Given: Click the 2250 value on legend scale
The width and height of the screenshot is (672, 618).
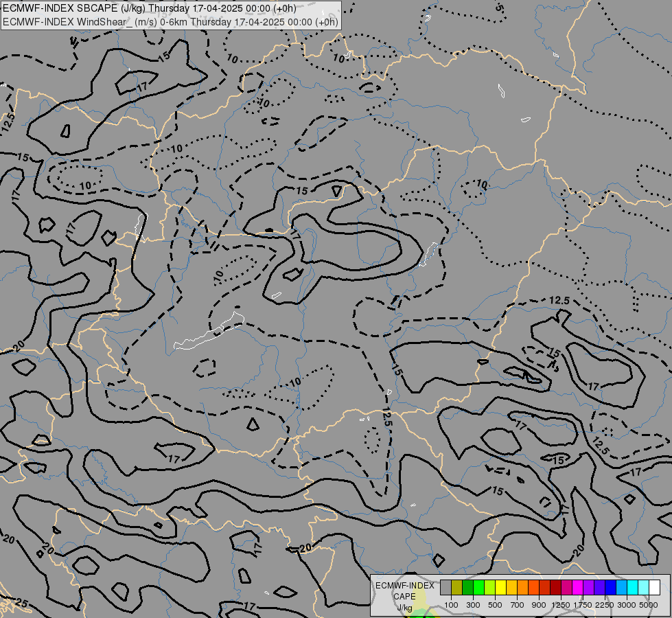Looking at the screenshot, I should point(605,605).
